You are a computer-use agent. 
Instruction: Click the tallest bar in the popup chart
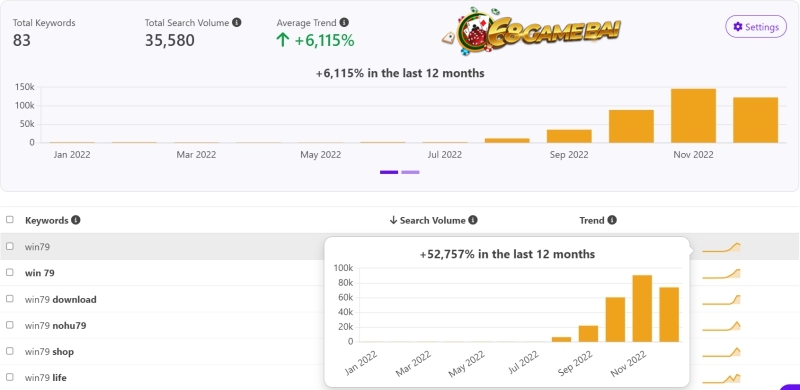click(642, 308)
